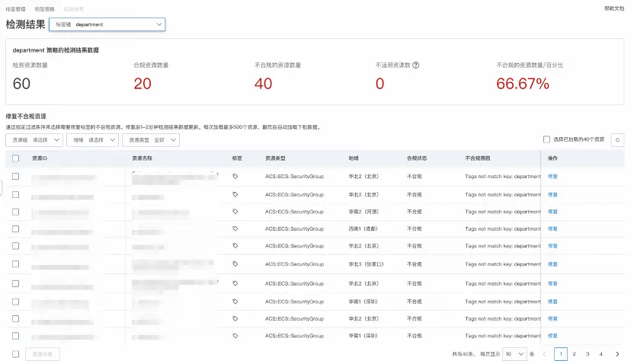
Task: Select the first resource row checkbox
Action: click(x=16, y=176)
